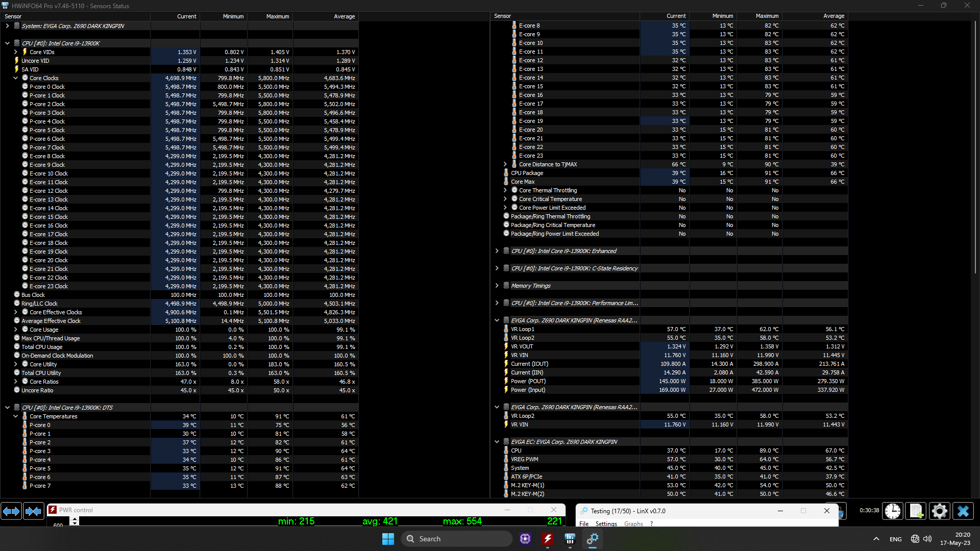This screenshot has height=551, width=980.
Task: Click the PWR control stepper up arrow
Action: coord(75,518)
